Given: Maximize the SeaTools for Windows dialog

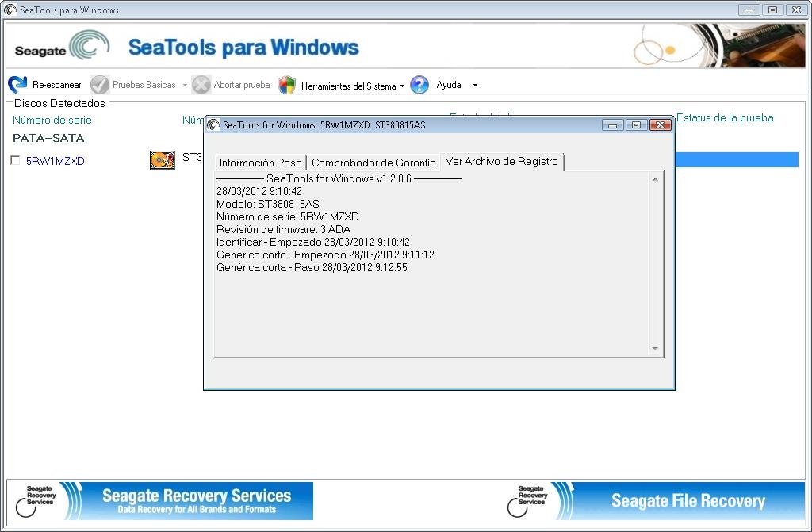Looking at the screenshot, I should click(x=637, y=124).
